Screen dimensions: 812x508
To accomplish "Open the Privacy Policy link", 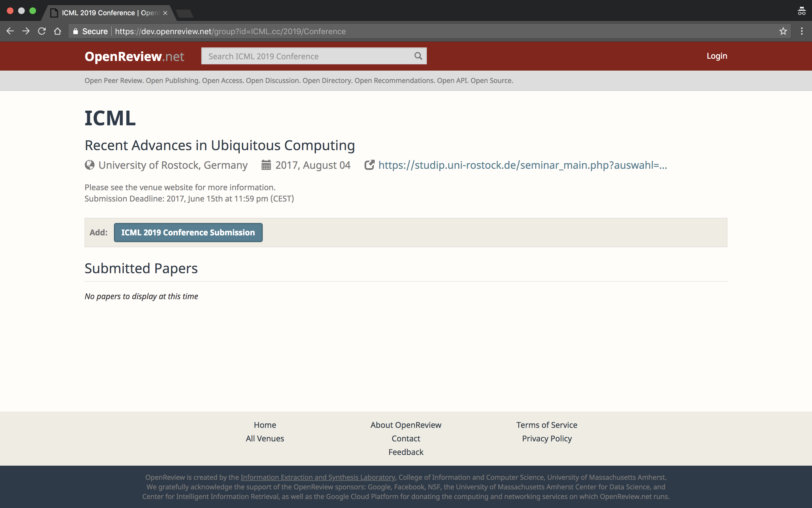I will pos(547,439).
